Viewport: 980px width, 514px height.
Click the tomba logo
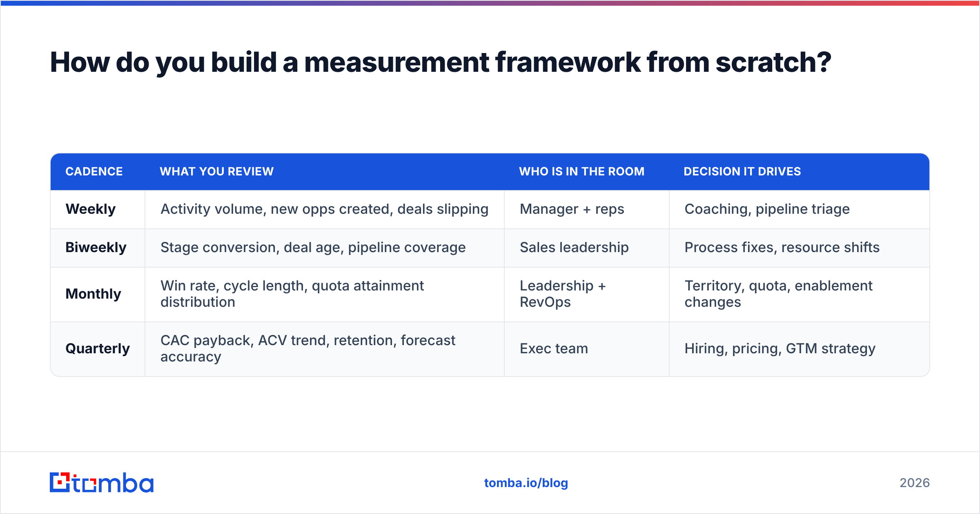[x=102, y=483]
